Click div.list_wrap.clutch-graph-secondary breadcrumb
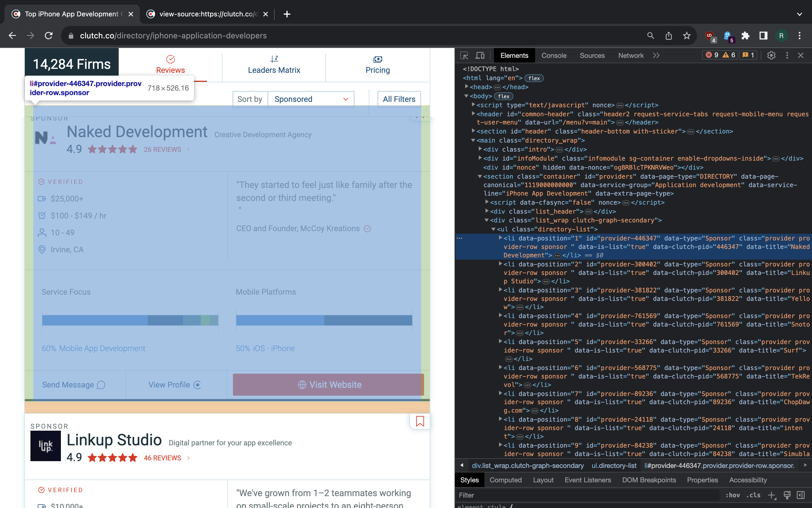Viewport: 812px width, 508px height. [x=528, y=466]
